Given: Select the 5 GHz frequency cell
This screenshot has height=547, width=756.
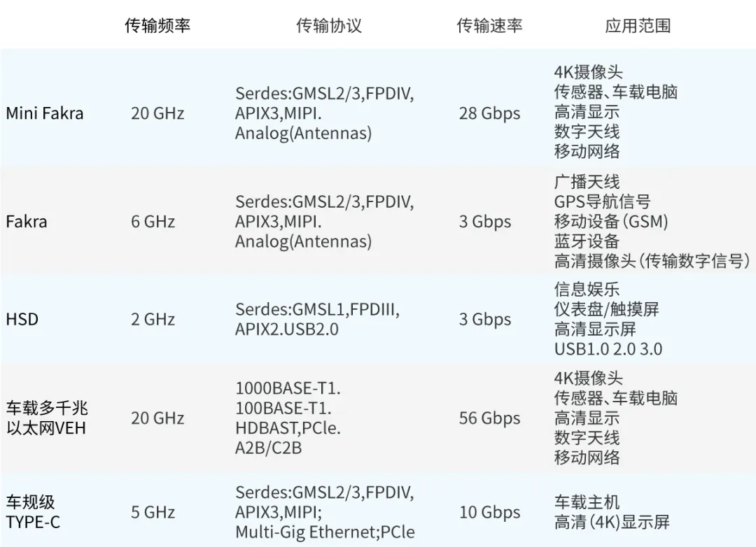Looking at the screenshot, I should click(153, 512).
